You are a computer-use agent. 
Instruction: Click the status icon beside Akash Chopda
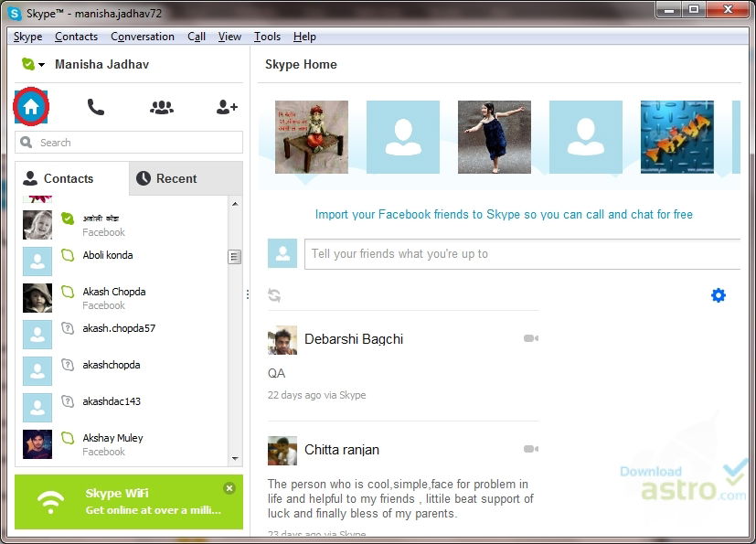[68, 292]
